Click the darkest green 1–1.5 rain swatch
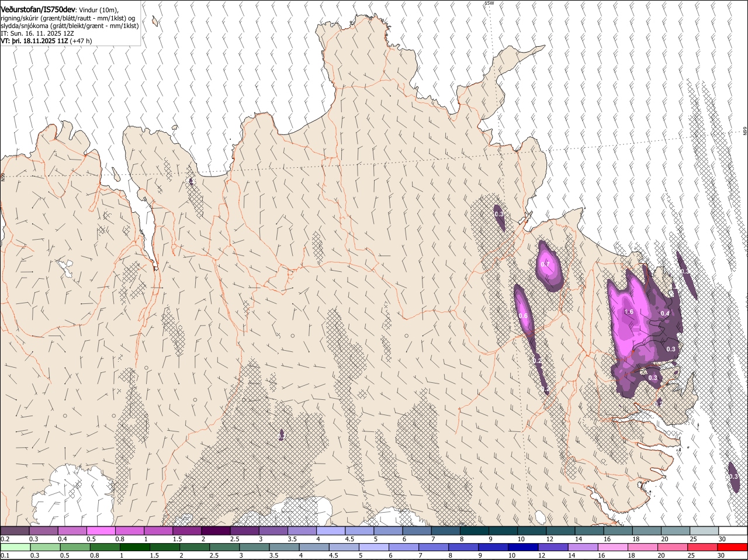 pos(134,547)
